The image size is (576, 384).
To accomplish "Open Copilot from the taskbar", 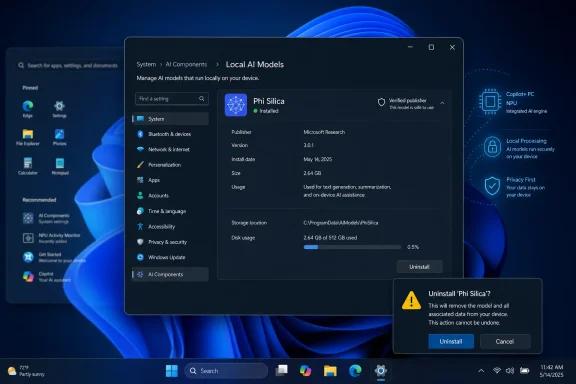I will [305, 371].
